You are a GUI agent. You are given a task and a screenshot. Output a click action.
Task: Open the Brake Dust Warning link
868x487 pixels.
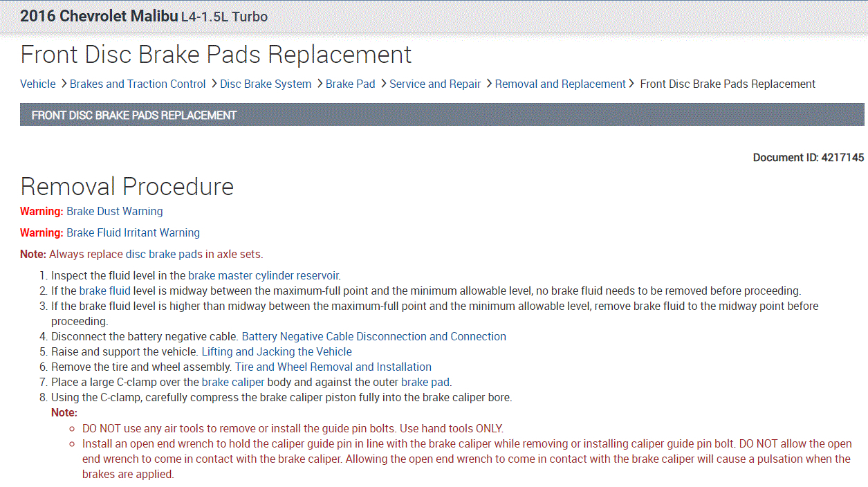tap(115, 212)
